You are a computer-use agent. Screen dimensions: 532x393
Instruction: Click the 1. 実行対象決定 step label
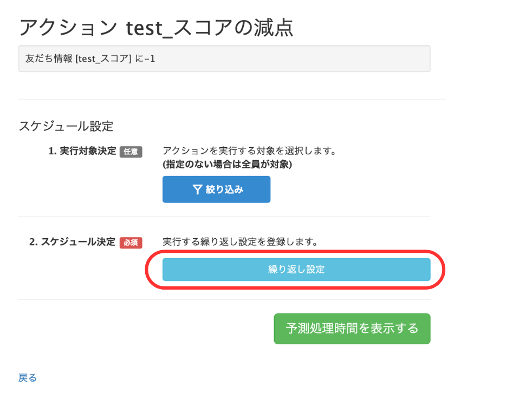[x=82, y=152]
